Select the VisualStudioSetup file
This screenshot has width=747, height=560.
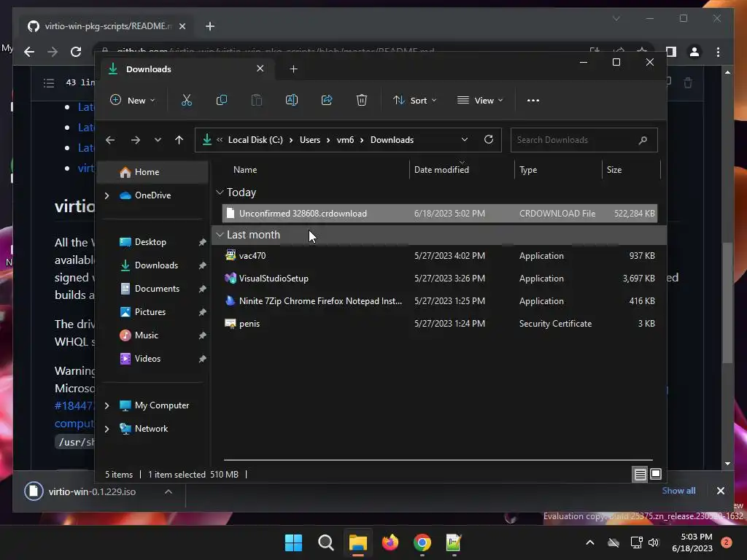439,279
